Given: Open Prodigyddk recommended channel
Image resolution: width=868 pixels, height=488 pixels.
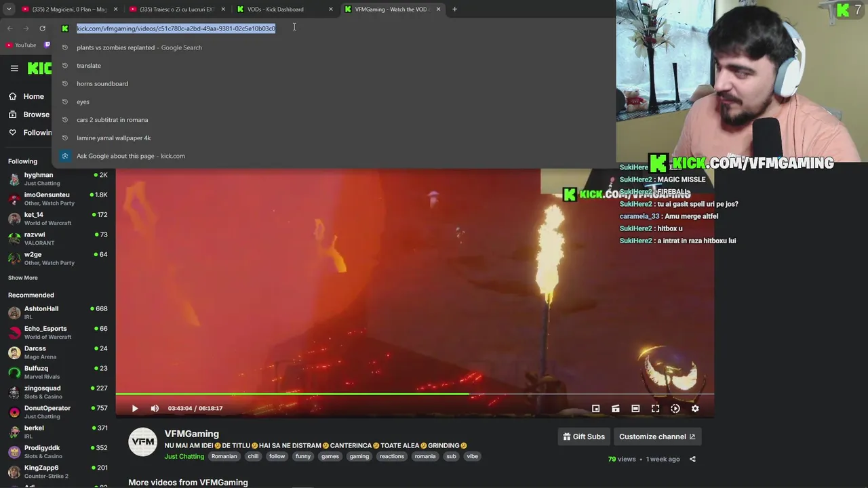Looking at the screenshot, I should [x=58, y=451].
